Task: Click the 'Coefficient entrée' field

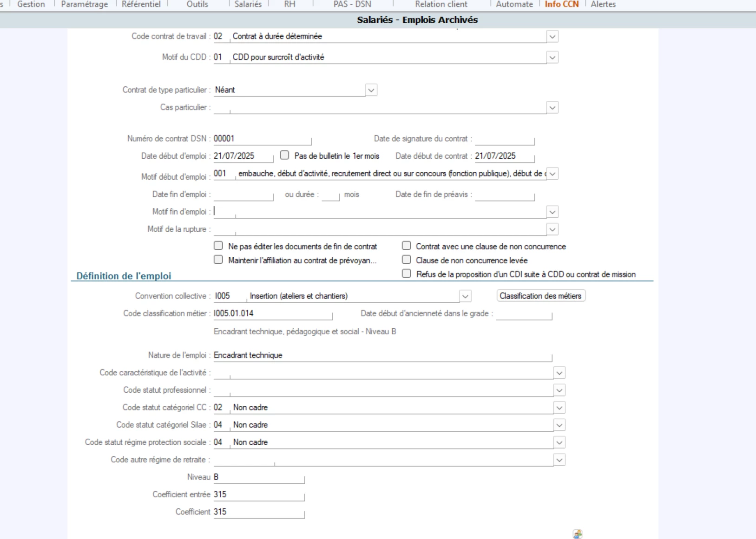Action: tap(259, 494)
